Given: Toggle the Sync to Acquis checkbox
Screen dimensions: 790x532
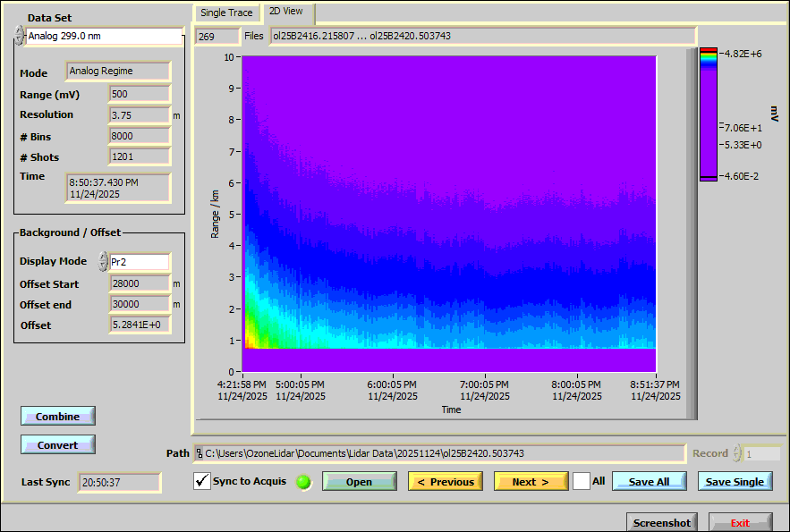Looking at the screenshot, I should pyautogui.click(x=202, y=481).
